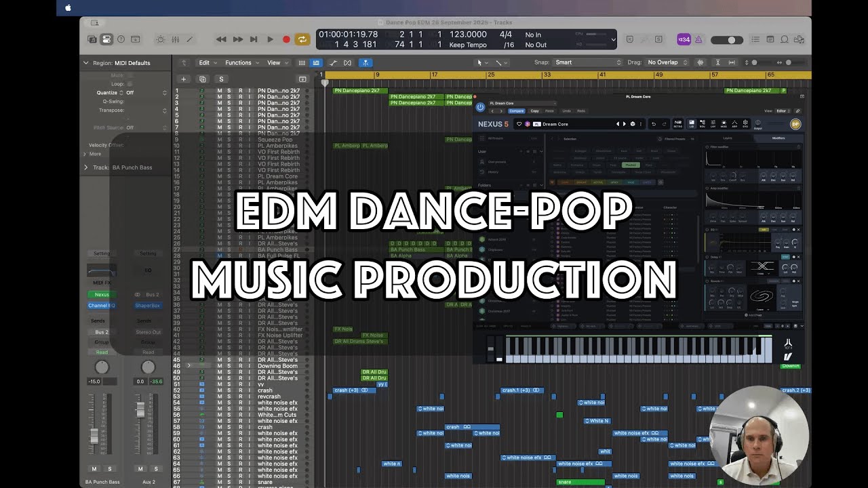Open the Apple menu
Viewport: 868px width, 488px height.
(x=68, y=7)
